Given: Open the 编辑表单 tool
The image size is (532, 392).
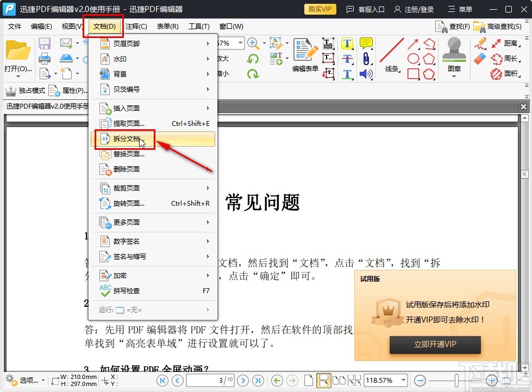Looking at the screenshot, I should coord(305,55).
